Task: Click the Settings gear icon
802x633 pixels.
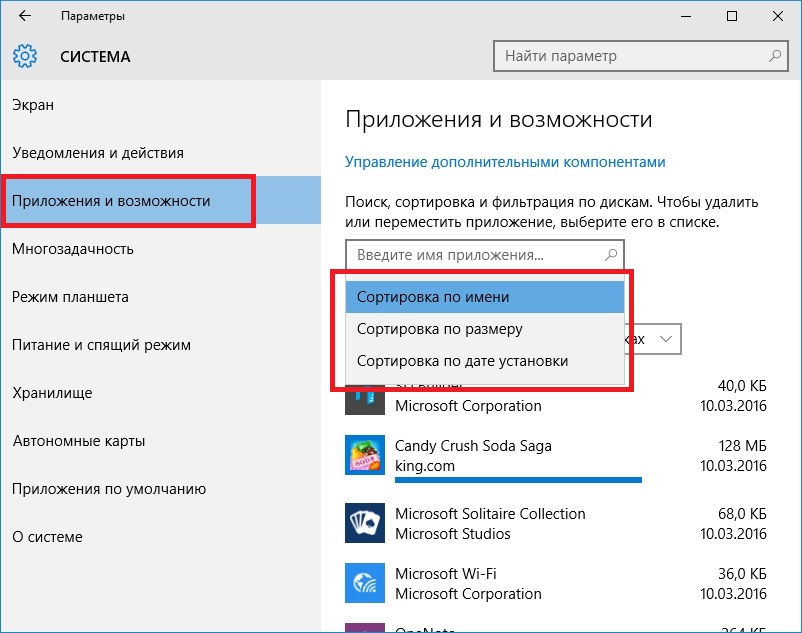Action: pos(25,56)
